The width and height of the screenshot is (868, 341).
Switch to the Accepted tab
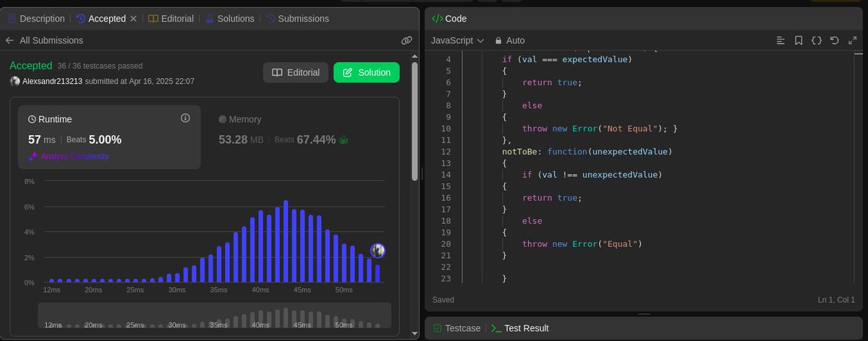(100, 18)
